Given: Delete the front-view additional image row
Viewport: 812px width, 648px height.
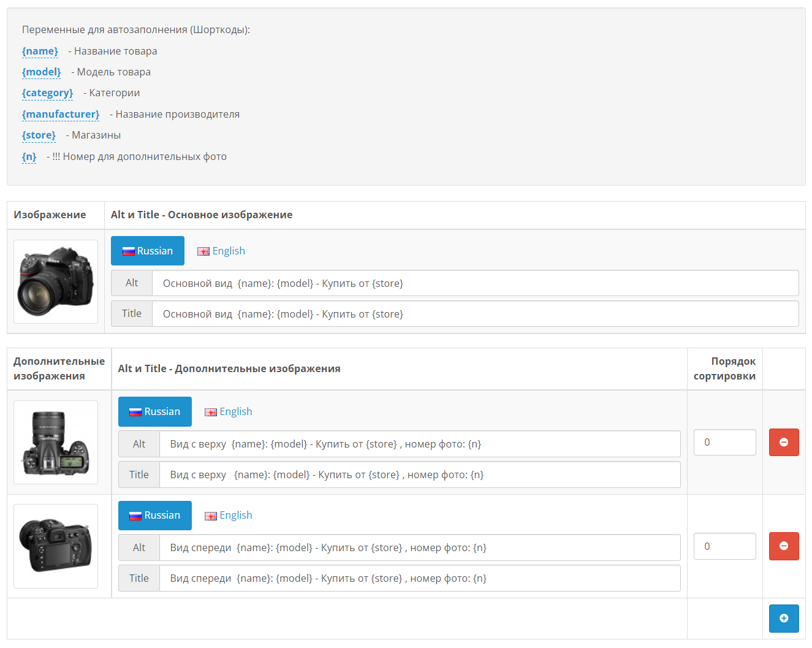Looking at the screenshot, I should (783, 546).
